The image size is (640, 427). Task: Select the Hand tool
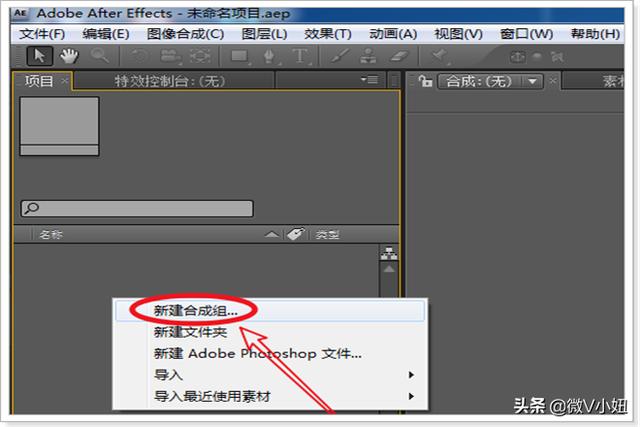[69, 55]
